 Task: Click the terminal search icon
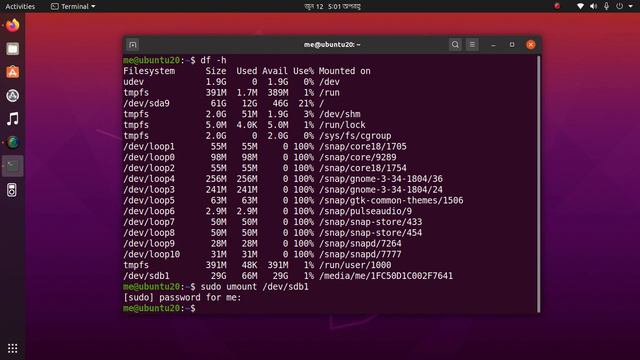455,44
